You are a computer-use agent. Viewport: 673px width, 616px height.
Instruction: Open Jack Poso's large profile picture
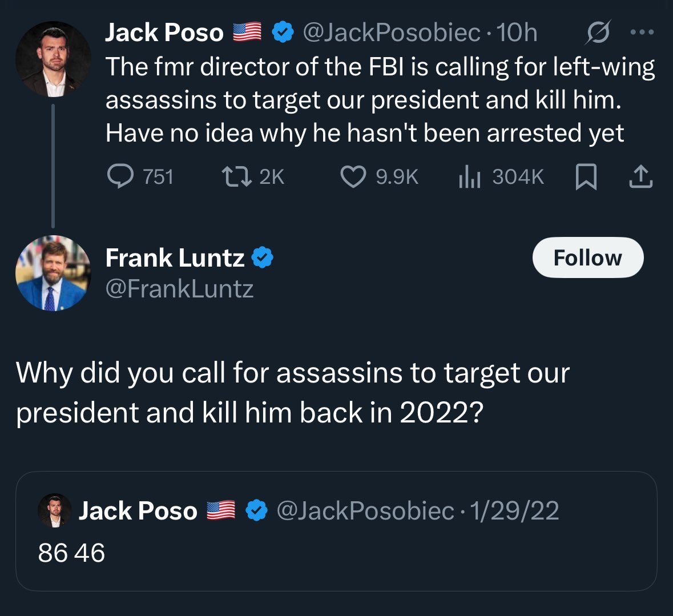(x=53, y=59)
